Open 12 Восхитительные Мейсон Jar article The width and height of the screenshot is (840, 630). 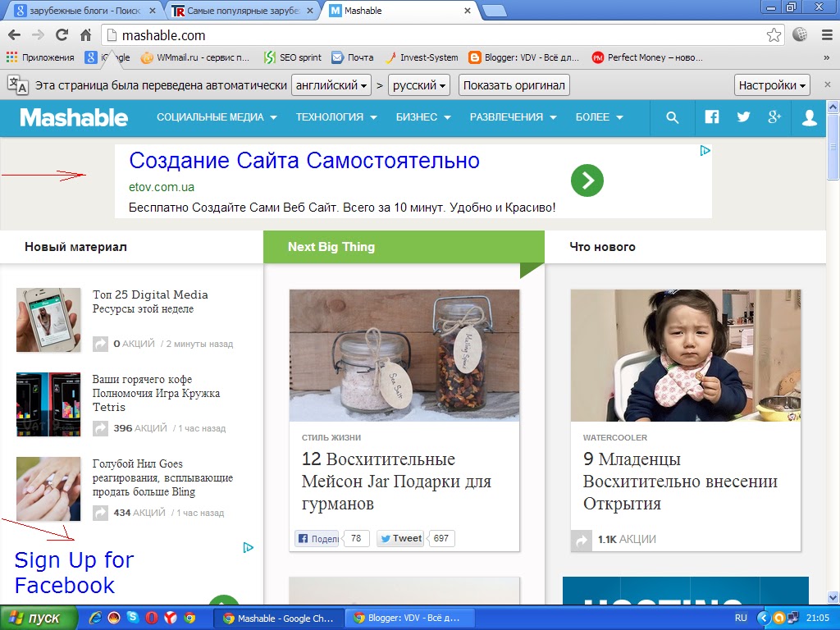pos(396,481)
